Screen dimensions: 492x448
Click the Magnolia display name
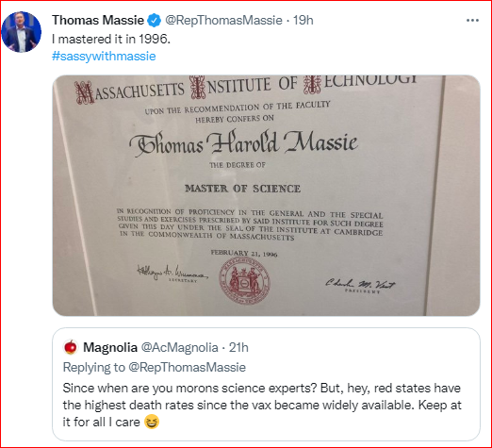[x=110, y=348]
